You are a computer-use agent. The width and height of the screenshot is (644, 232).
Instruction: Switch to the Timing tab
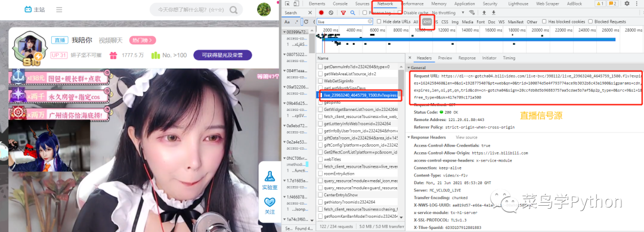click(509, 58)
